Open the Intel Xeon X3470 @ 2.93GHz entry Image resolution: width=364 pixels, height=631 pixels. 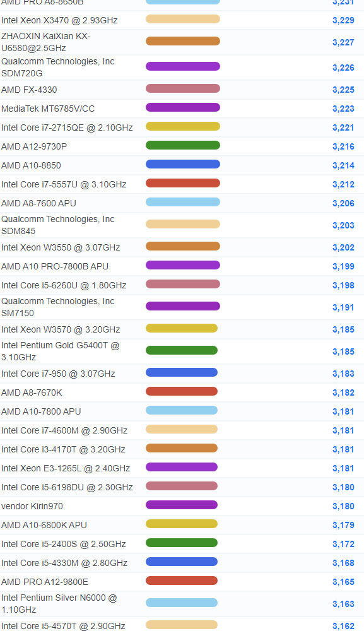[x=59, y=20]
